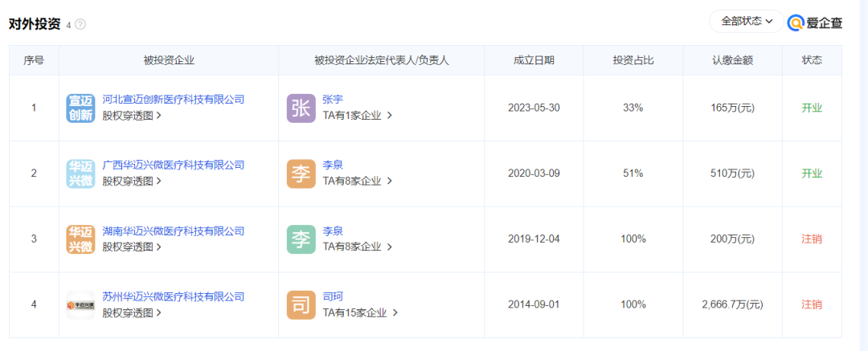The width and height of the screenshot is (868, 351).
Task: Click the 广西华迈兴微 company logo icon
Action: tap(80, 173)
